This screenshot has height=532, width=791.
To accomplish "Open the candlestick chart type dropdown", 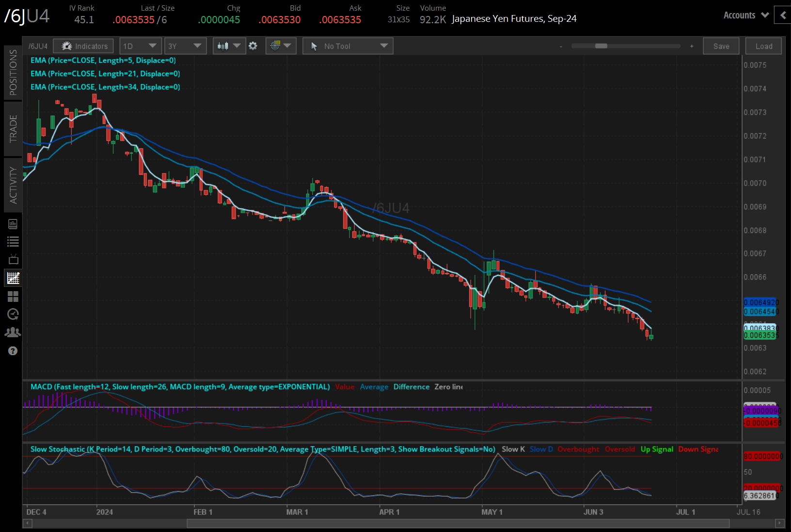I will click(229, 46).
